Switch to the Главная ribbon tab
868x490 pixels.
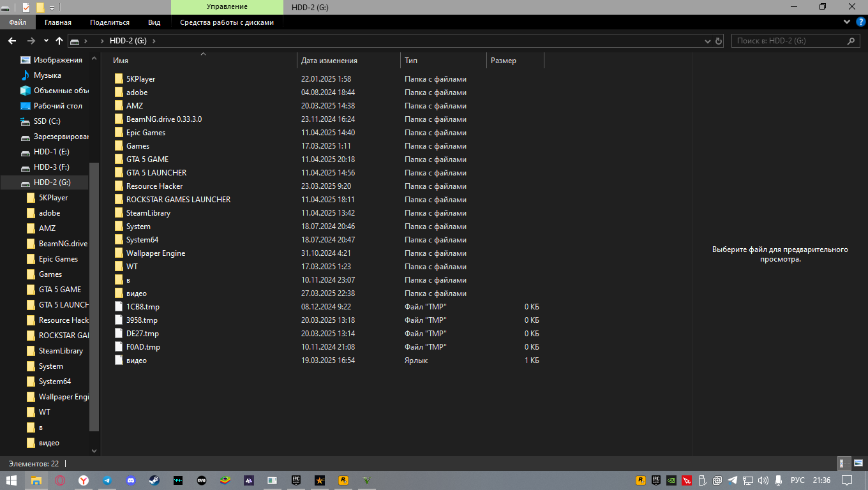click(58, 22)
